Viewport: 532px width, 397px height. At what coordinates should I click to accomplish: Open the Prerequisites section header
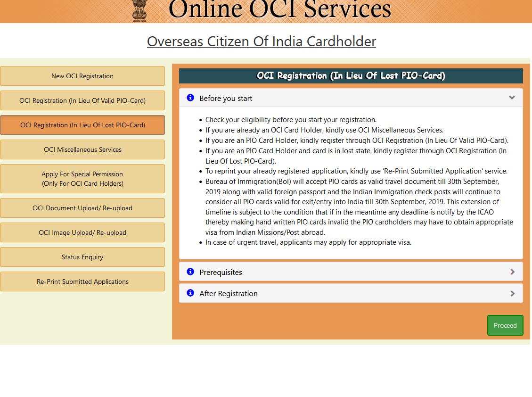pyautogui.click(x=351, y=272)
